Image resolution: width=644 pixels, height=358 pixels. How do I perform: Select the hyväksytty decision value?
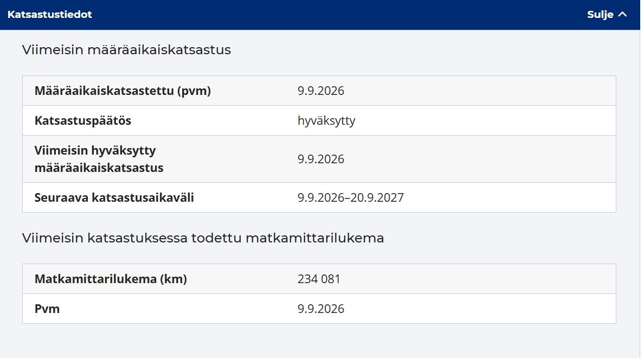coord(326,121)
